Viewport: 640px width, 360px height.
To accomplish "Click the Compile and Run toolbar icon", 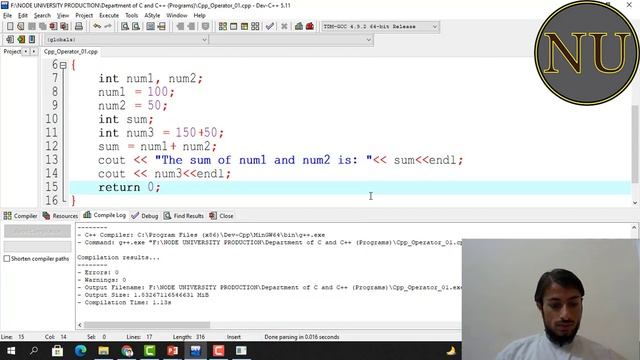I will pyautogui.click(x=244, y=27).
